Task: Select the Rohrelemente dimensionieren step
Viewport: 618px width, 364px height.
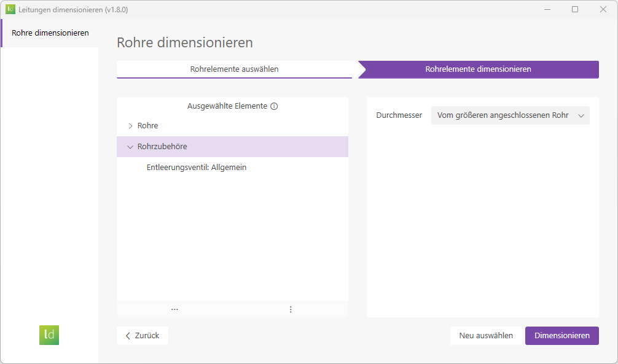Action: coord(480,69)
